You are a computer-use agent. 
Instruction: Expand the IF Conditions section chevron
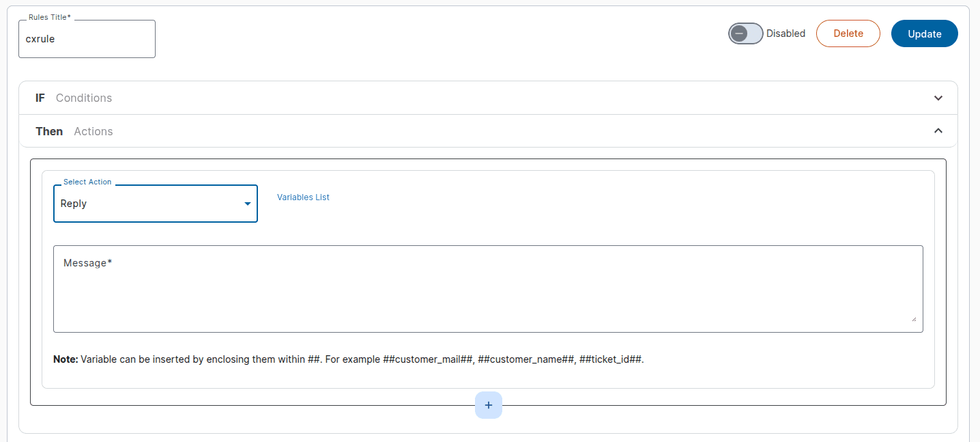(x=938, y=98)
